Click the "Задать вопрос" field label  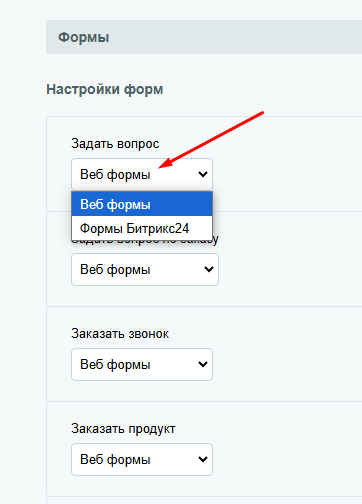[x=115, y=144]
